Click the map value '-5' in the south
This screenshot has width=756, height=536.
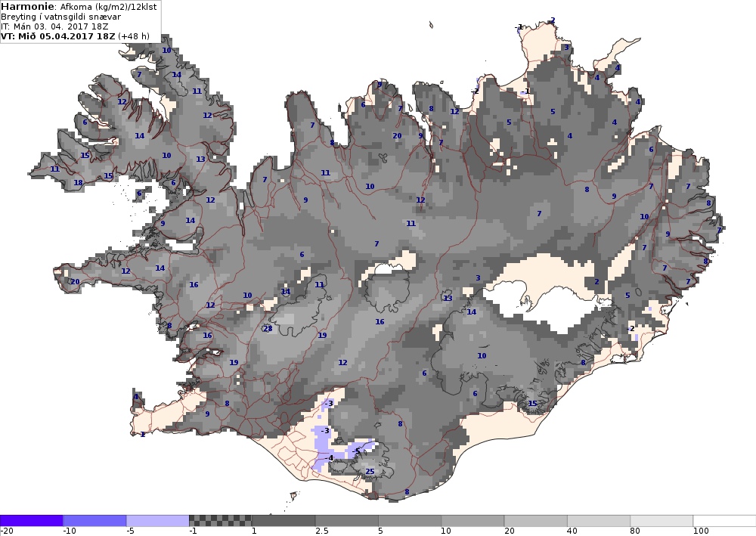(x=356, y=451)
